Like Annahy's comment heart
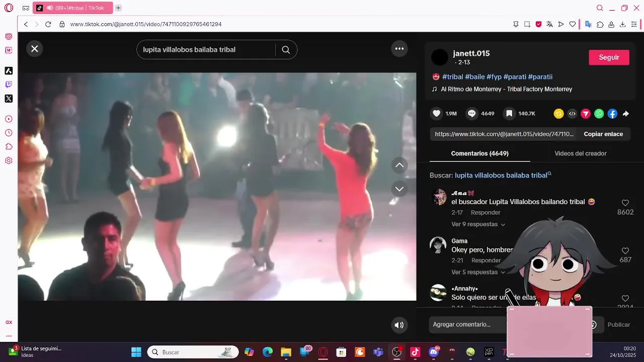 click(625, 299)
